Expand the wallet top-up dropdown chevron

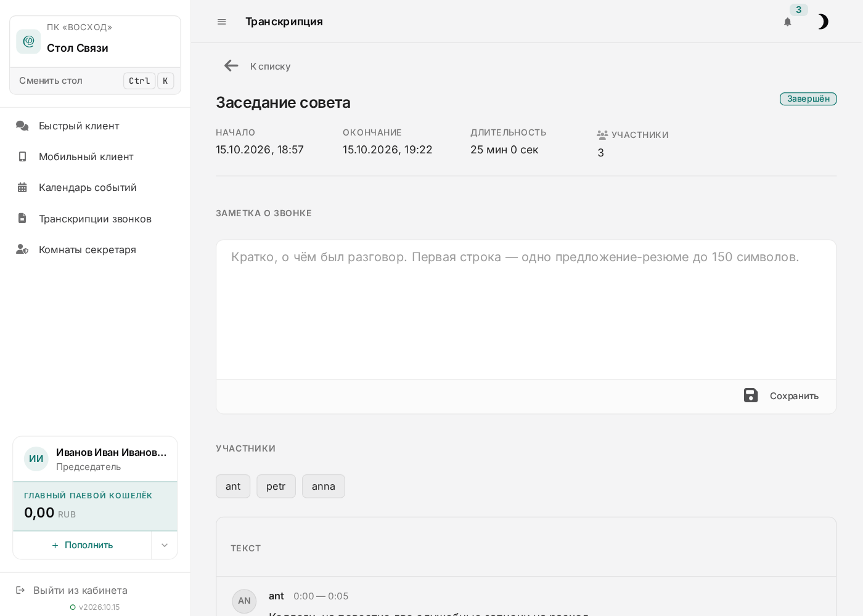point(165,545)
